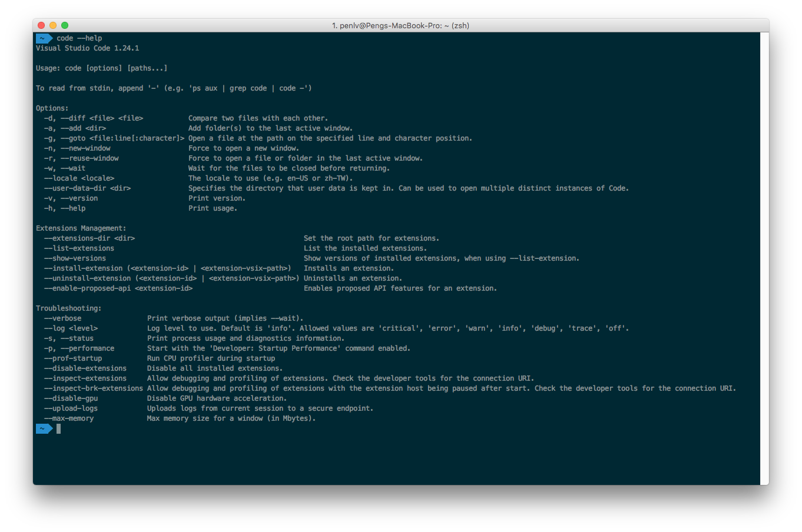This screenshot has height=532, width=802.
Task: Click the '--log <level>' option
Action: click(x=71, y=328)
